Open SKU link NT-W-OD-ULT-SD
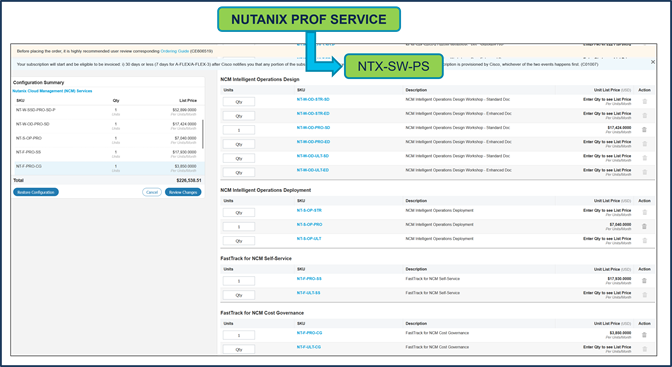 point(313,156)
